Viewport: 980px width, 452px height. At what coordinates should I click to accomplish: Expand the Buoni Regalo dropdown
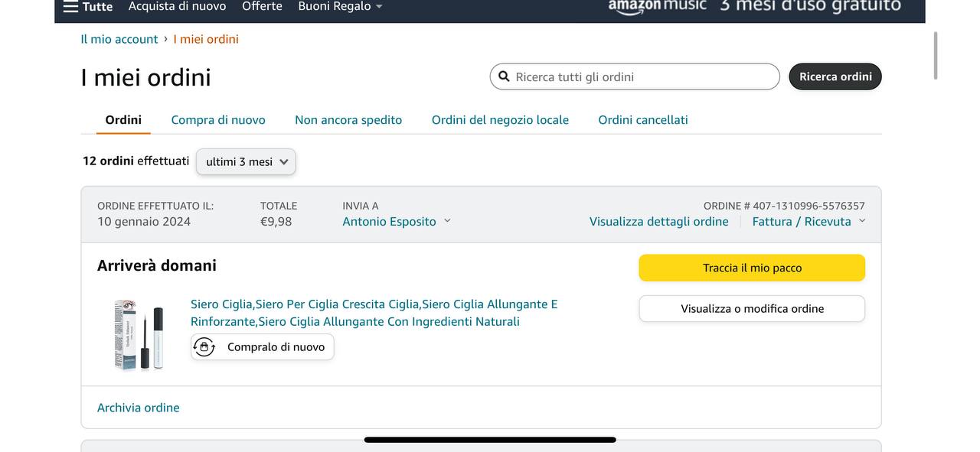pyautogui.click(x=378, y=7)
